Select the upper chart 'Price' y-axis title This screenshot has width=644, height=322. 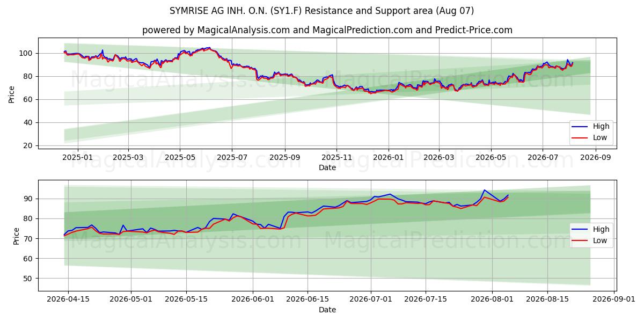(x=12, y=93)
